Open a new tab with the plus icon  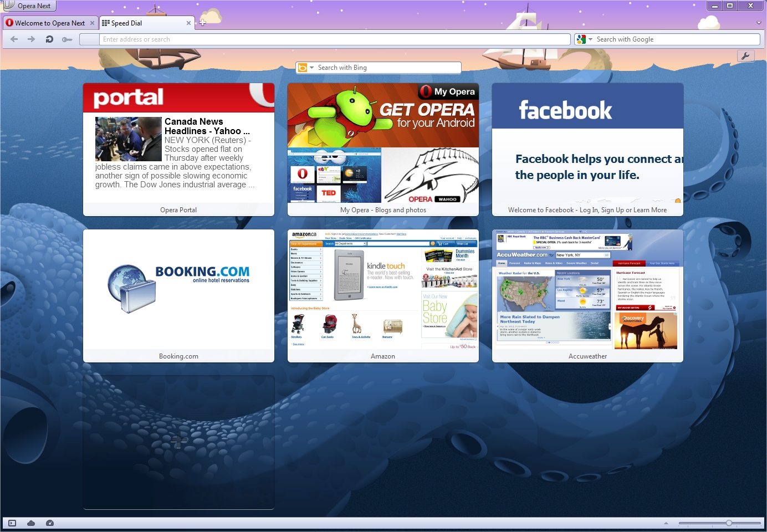pos(203,23)
